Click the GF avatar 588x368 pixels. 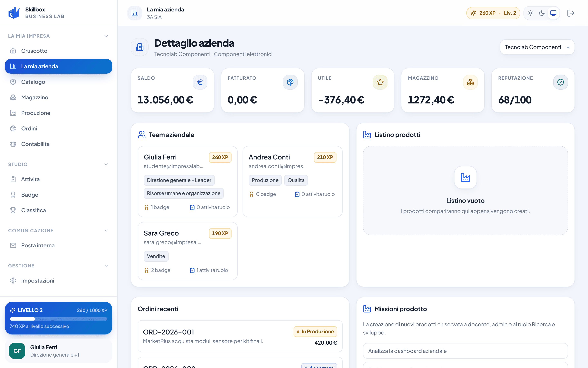pos(17,351)
